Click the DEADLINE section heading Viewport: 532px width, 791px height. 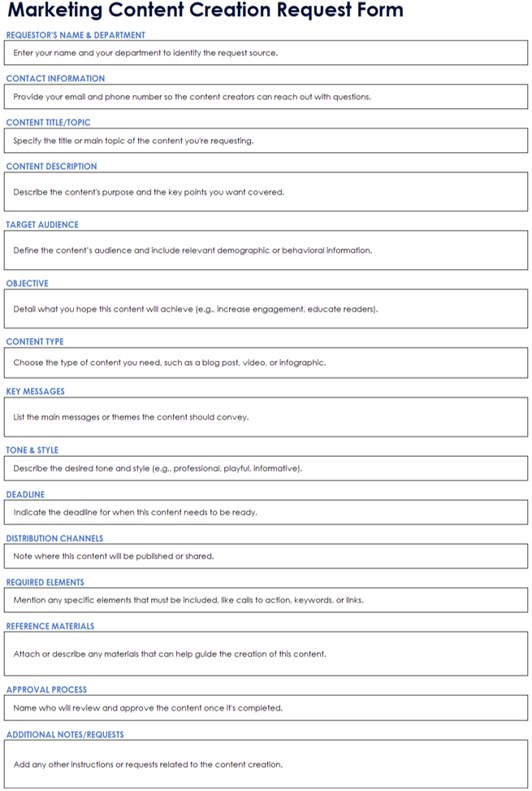pyautogui.click(x=25, y=494)
